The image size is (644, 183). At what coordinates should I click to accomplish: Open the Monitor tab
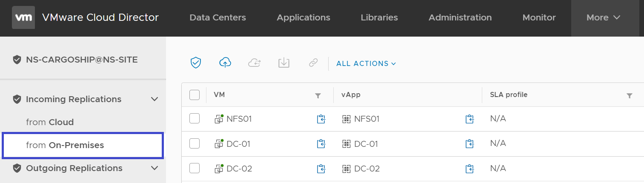tap(539, 17)
